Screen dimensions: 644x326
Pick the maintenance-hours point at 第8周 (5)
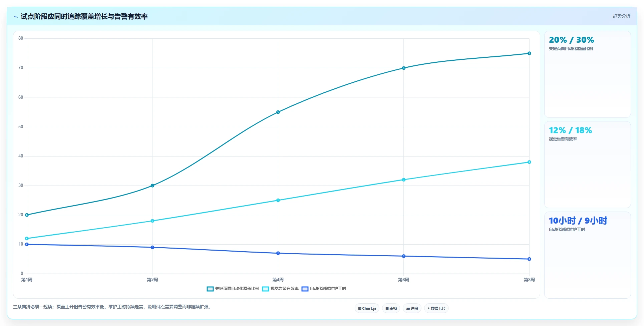pos(529,259)
